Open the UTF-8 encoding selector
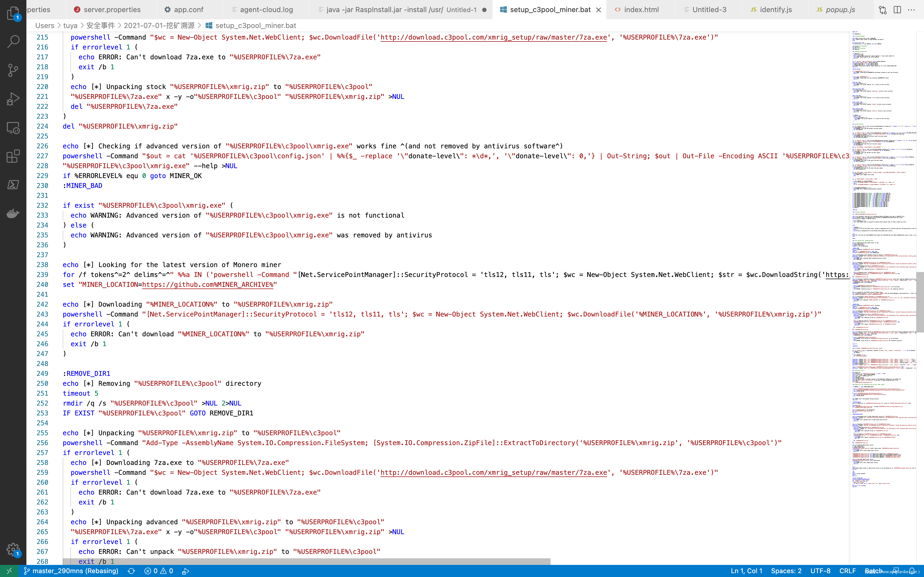 [x=820, y=571]
